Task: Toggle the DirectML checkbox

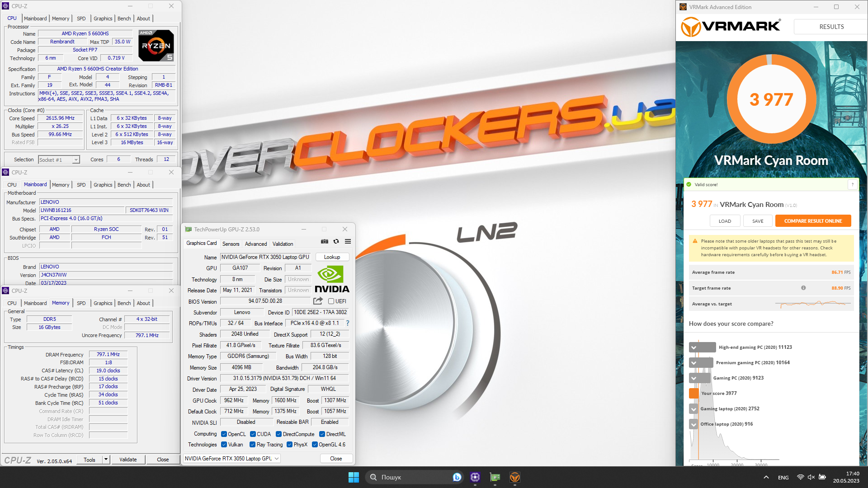Action: [x=322, y=434]
